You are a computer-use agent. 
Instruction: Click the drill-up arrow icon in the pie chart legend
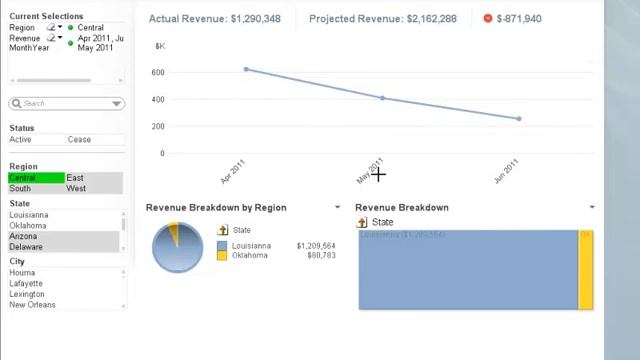[222, 230]
